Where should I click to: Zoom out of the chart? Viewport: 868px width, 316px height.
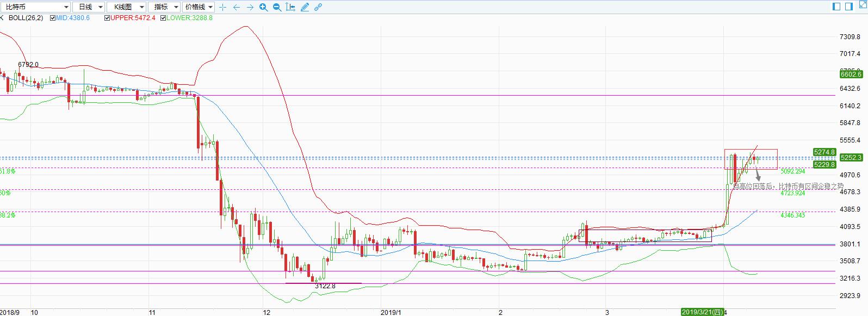point(277,7)
